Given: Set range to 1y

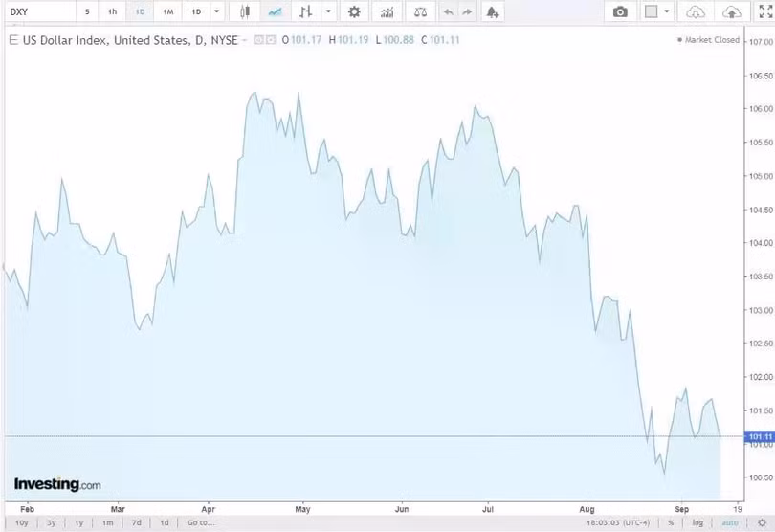Looking at the screenshot, I should coord(79,522).
